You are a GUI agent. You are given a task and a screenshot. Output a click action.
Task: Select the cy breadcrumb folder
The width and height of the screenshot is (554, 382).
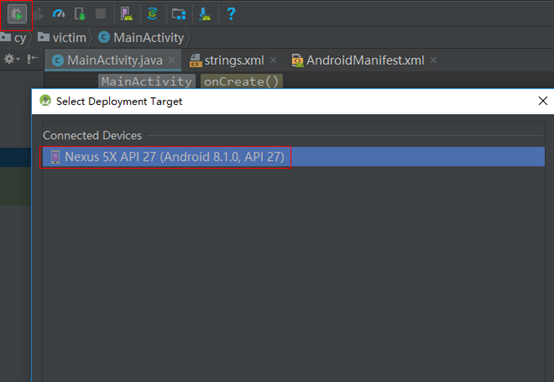pyautogui.click(x=13, y=37)
